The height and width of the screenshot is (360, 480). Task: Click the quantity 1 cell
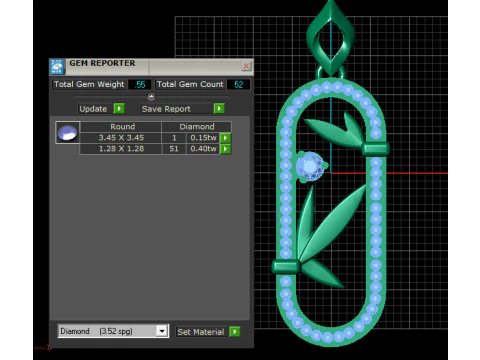174,138
